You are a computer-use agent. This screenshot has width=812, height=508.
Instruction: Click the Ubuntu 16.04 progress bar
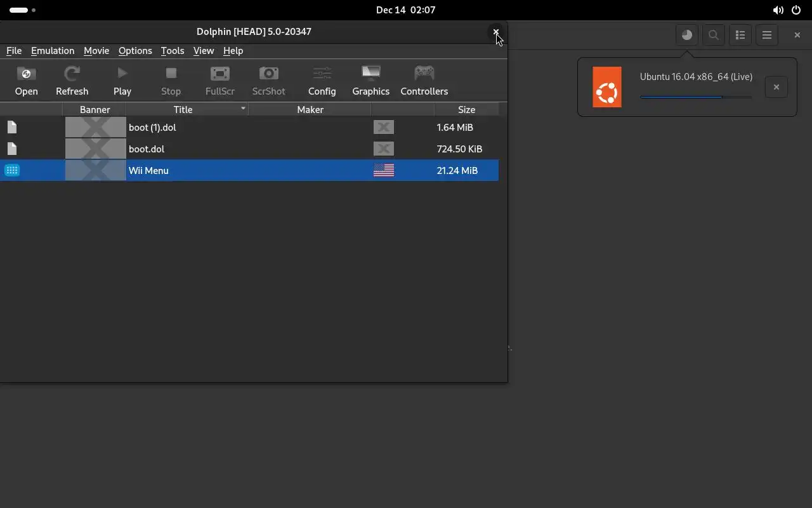[x=696, y=97]
